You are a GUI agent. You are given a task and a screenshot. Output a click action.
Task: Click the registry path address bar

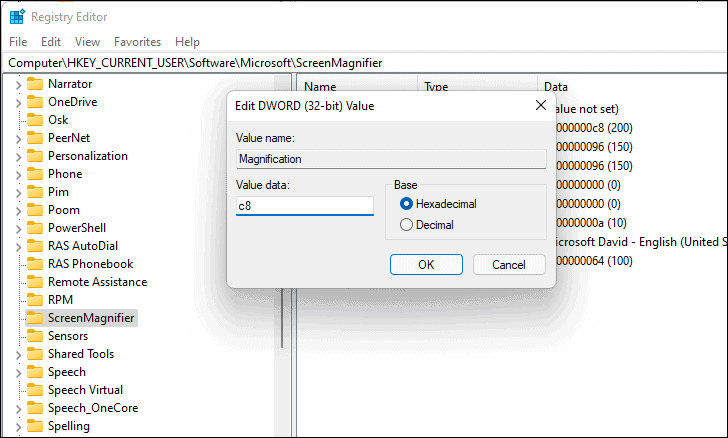364,63
